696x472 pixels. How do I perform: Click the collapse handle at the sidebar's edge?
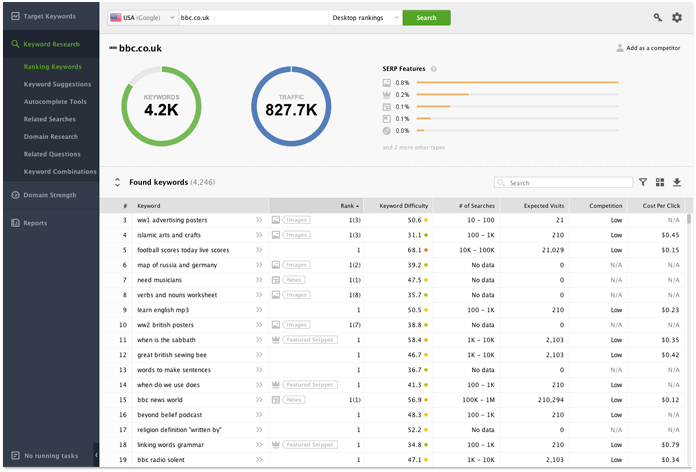click(97, 455)
